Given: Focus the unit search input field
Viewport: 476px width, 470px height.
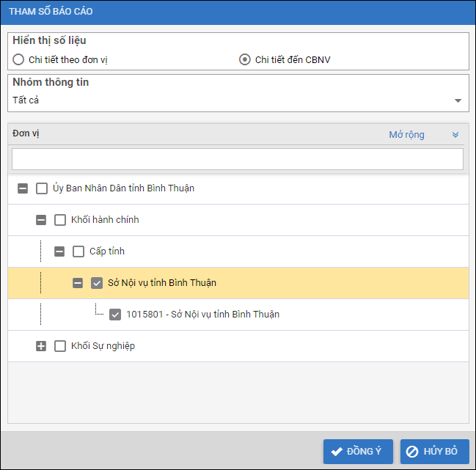Looking at the screenshot, I should pyautogui.click(x=238, y=159).
